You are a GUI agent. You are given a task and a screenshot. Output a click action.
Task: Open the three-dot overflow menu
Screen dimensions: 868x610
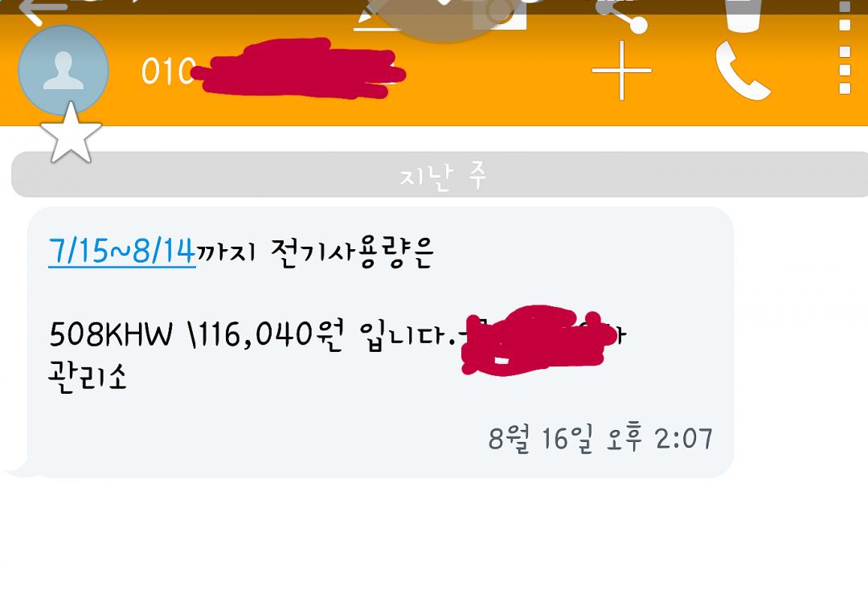(x=845, y=70)
